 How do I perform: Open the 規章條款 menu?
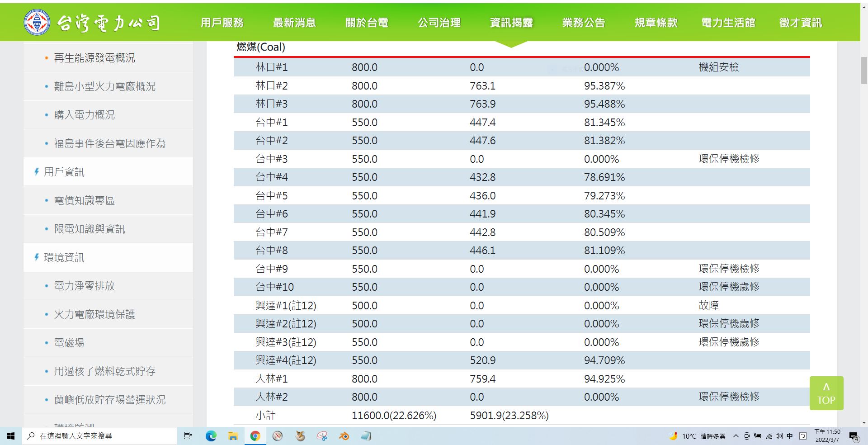pyautogui.click(x=656, y=23)
